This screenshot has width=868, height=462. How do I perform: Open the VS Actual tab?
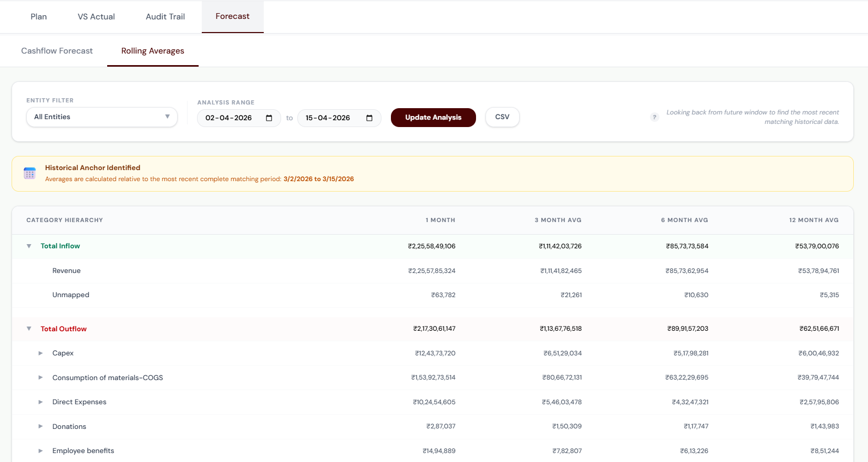click(x=96, y=17)
